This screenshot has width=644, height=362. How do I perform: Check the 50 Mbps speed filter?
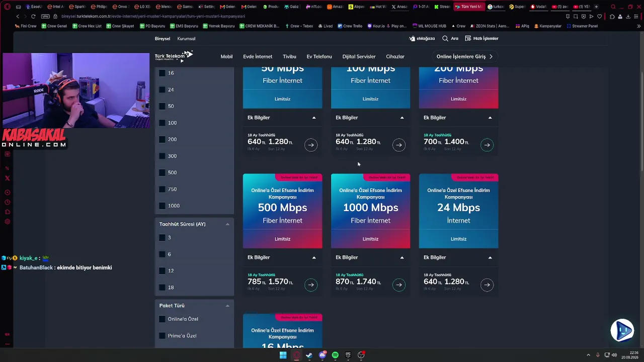pos(162,106)
